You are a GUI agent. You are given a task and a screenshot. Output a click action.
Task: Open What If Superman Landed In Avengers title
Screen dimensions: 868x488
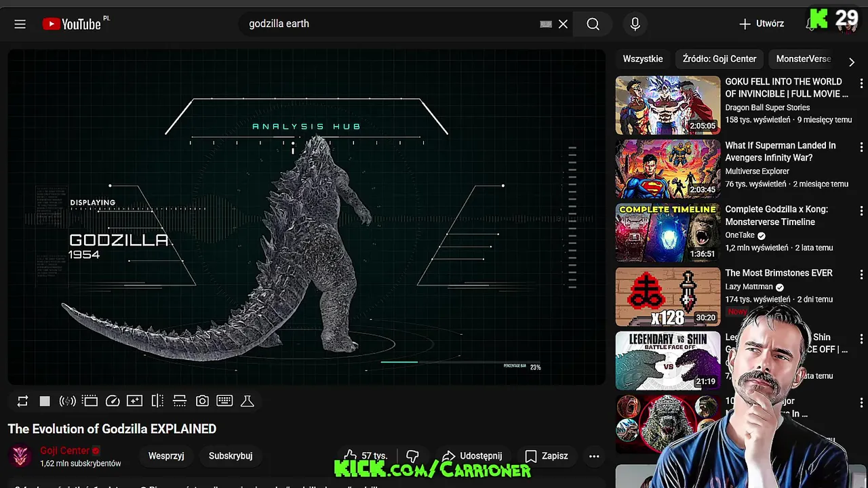pyautogui.click(x=781, y=152)
